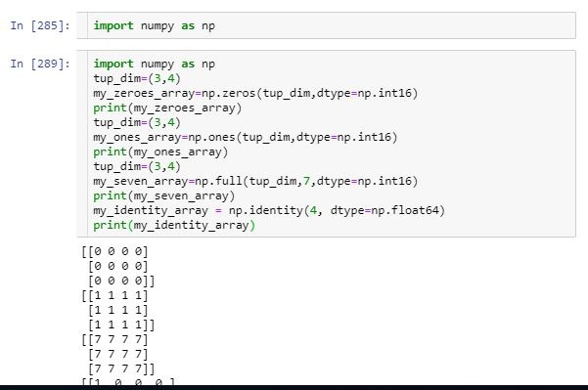588x390 pixels.
Task: Click the ones array output text
Action: [117, 310]
